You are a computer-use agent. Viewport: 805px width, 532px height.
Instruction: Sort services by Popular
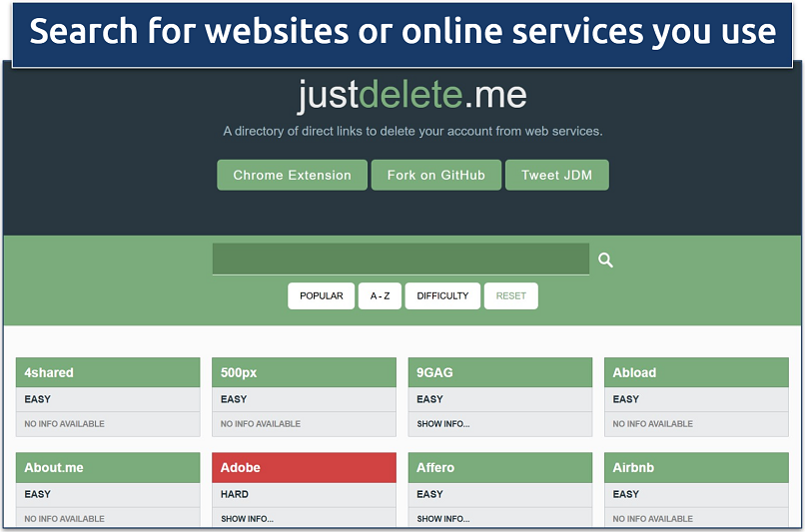tap(322, 296)
